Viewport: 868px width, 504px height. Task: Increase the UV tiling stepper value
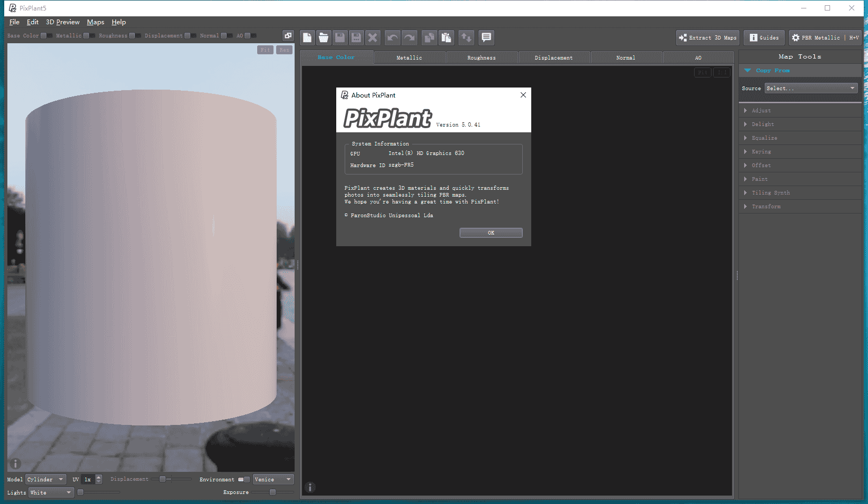(99, 477)
